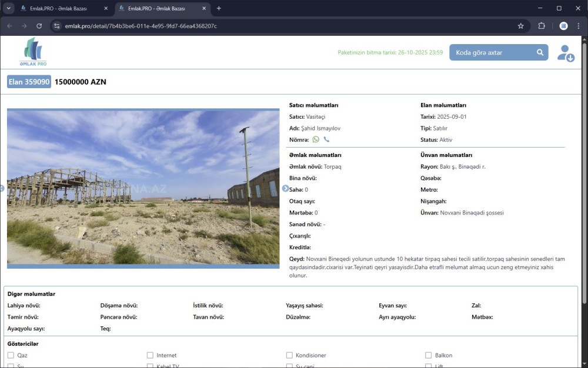Expand the tab search dropdown arrow
This screenshot has height=368, width=588.
[x=8, y=8]
